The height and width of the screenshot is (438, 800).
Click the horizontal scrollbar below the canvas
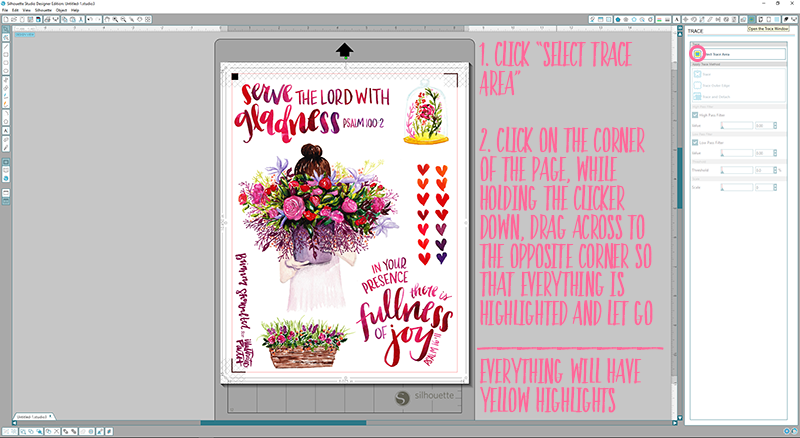[x=283, y=423]
